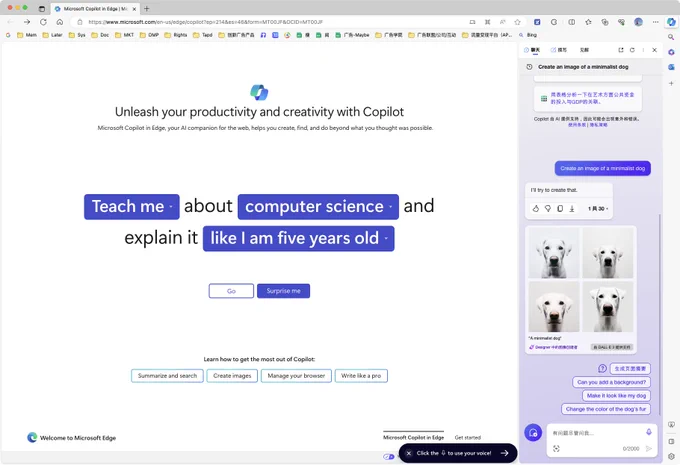Use the microphone in the chat box
Image resolution: width=680 pixels, height=465 pixels.
tap(649, 432)
